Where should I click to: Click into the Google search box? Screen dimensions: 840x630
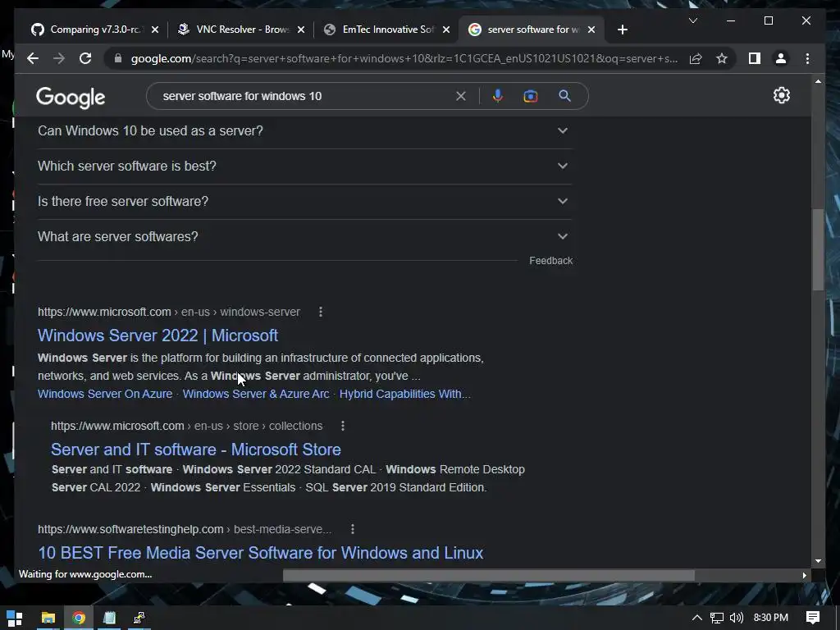pos(305,96)
